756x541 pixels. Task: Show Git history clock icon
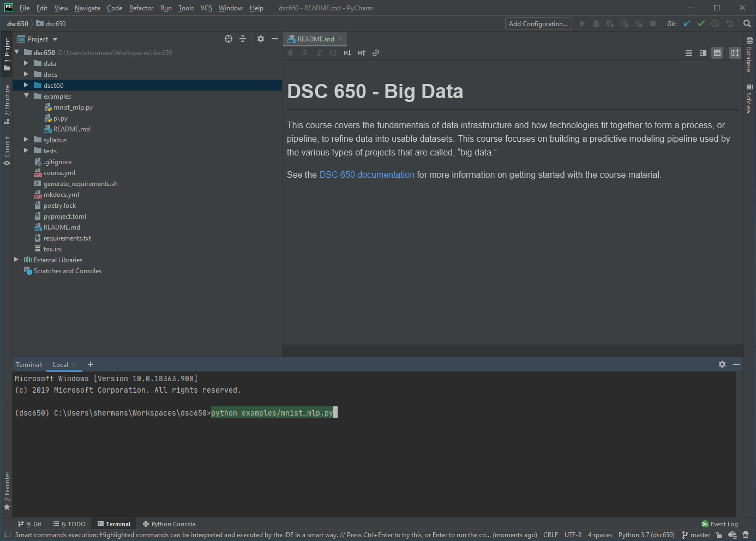coord(715,23)
